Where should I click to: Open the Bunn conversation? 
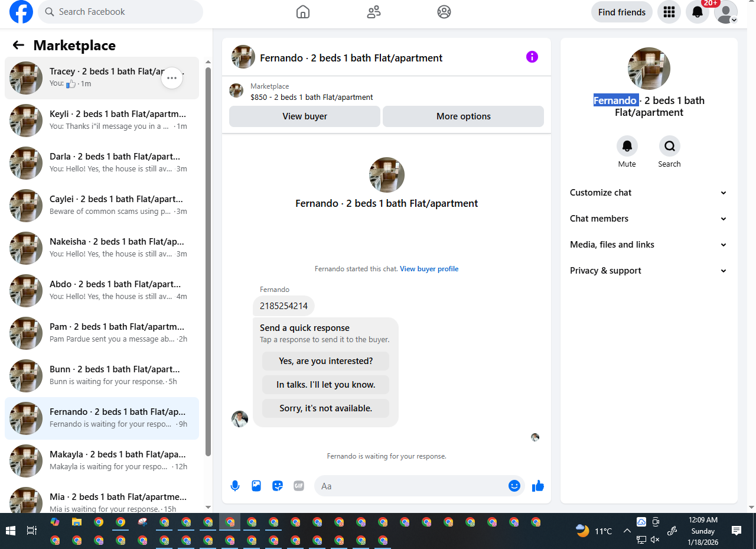(102, 376)
